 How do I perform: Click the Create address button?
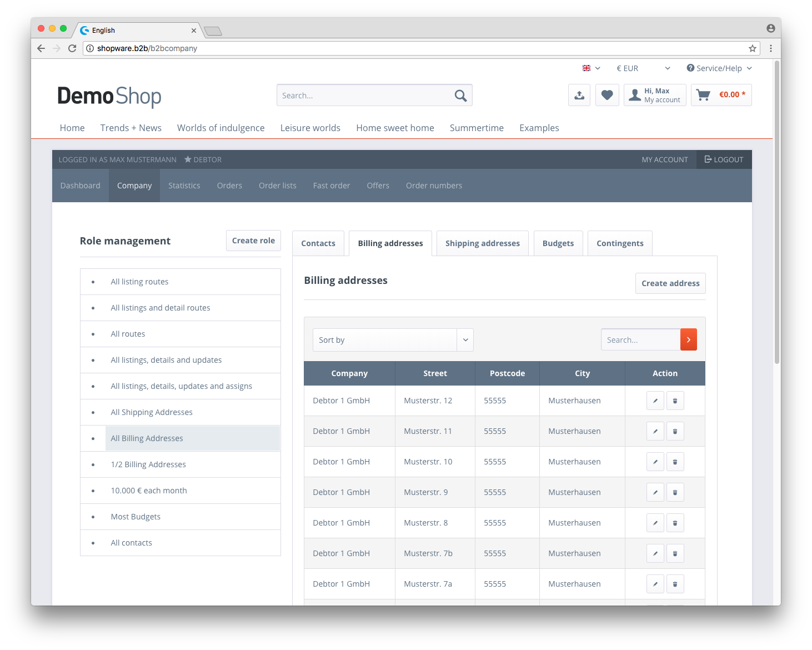tap(670, 283)
